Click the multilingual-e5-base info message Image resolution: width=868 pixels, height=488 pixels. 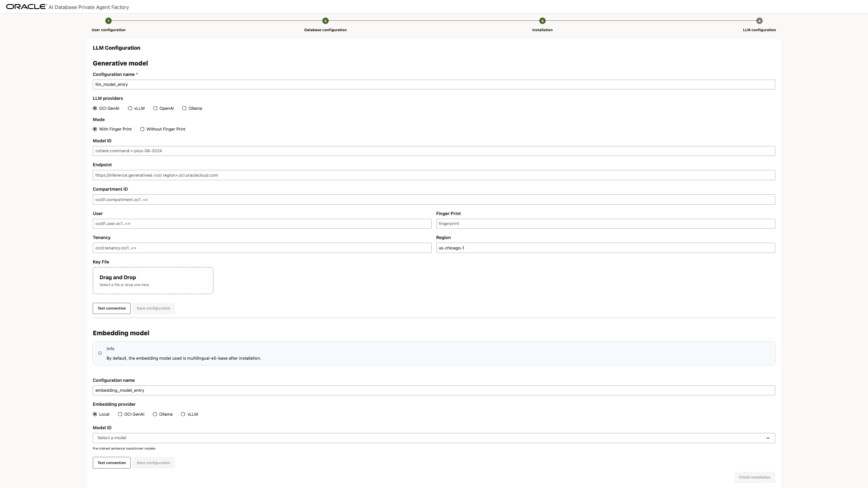pos(184,358)
